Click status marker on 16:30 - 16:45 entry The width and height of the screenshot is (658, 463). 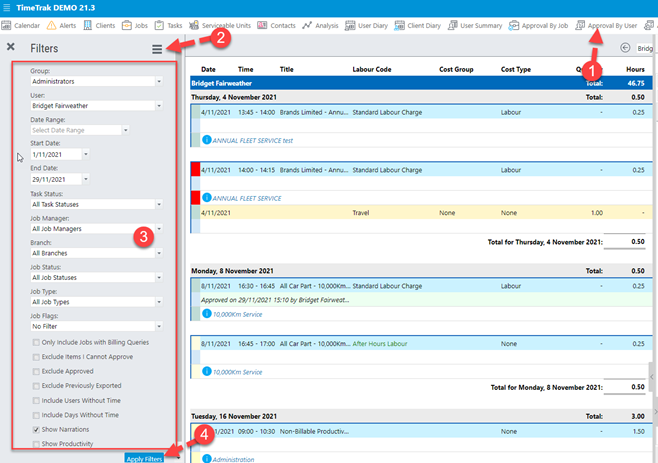point(196,286)
